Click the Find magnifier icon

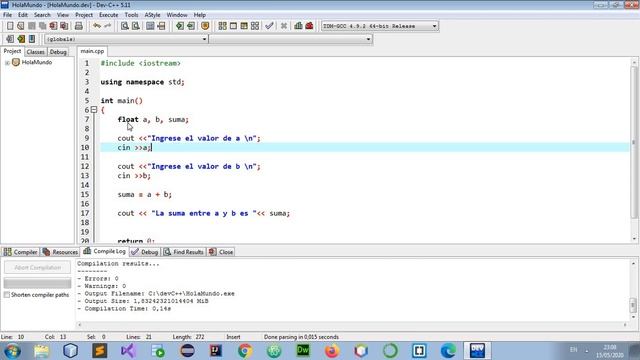pyautogui.click(x=125, y=26)
